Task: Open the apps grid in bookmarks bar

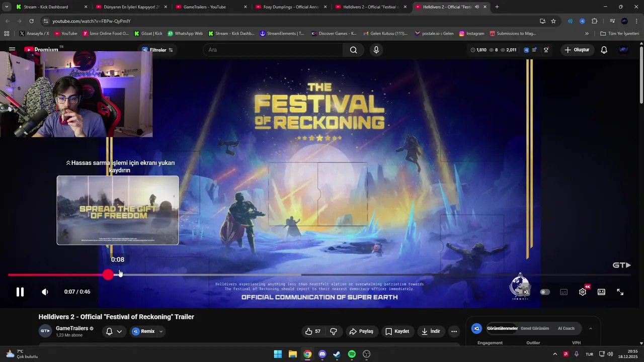Action: [x=7, y=34]
